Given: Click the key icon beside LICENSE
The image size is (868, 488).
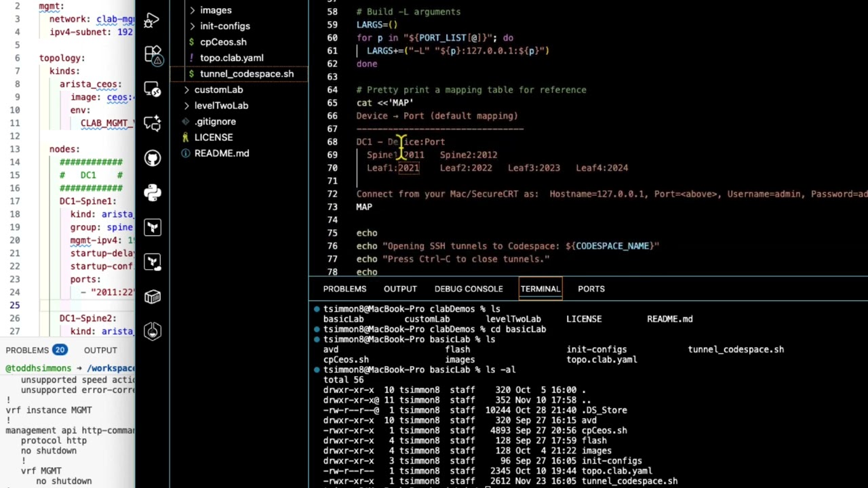Looking at the screenshot, I should (186, 137).
